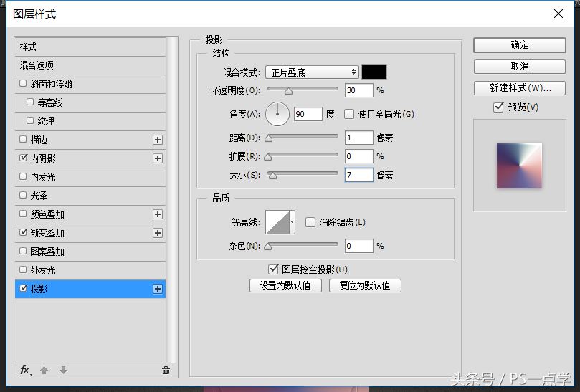
Task: Click the angle dial for 角度
Action: point(277,114)
